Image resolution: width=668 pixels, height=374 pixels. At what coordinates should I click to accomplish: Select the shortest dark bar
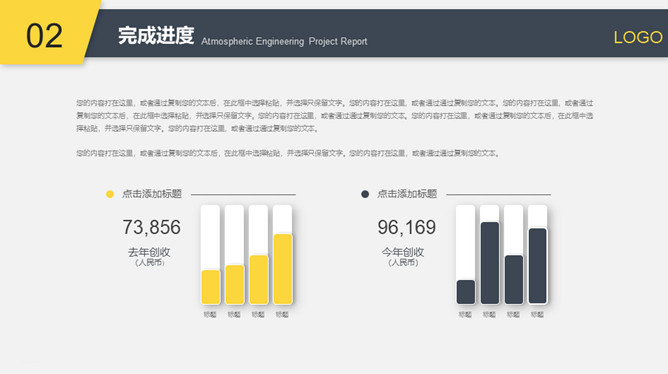tap(466, 292)
